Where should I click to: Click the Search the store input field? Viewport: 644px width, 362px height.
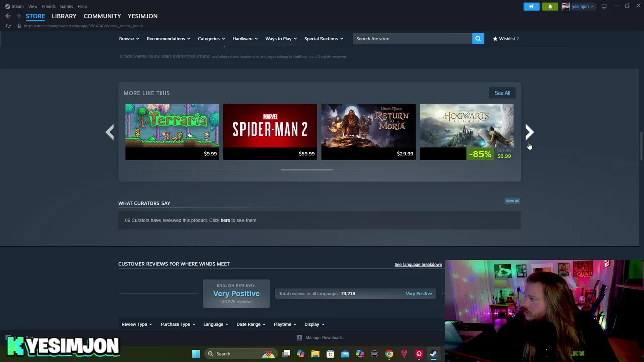413,39
